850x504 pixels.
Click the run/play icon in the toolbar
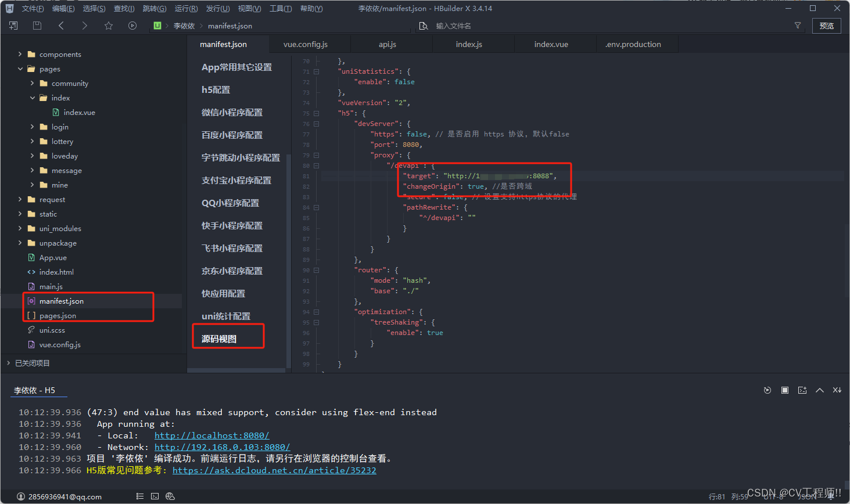click(132, 26)
